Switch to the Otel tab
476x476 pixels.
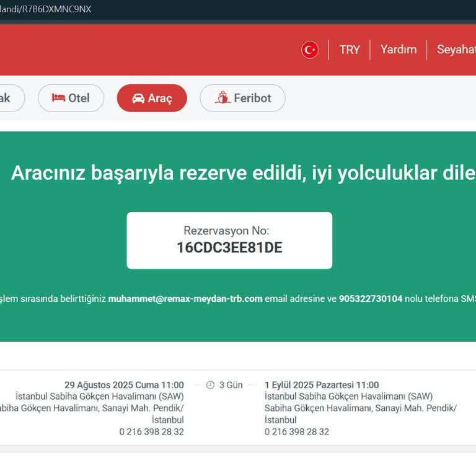(x=71, y=98)
